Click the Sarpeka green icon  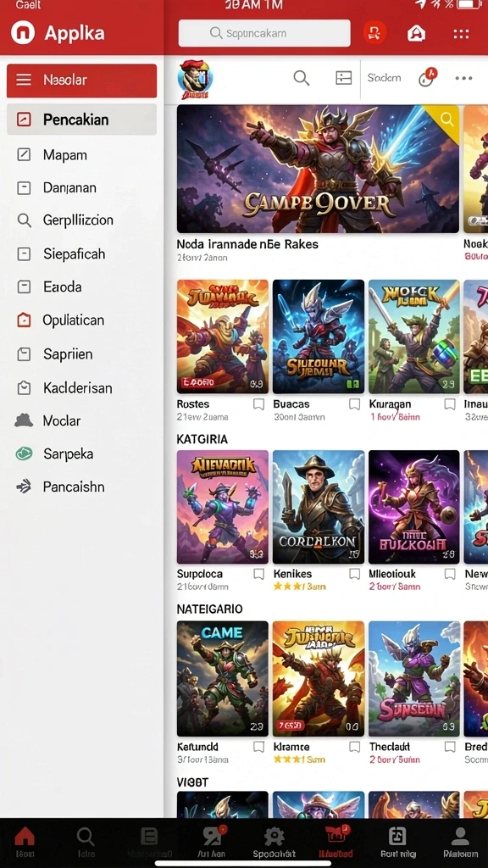coord(24,454)
